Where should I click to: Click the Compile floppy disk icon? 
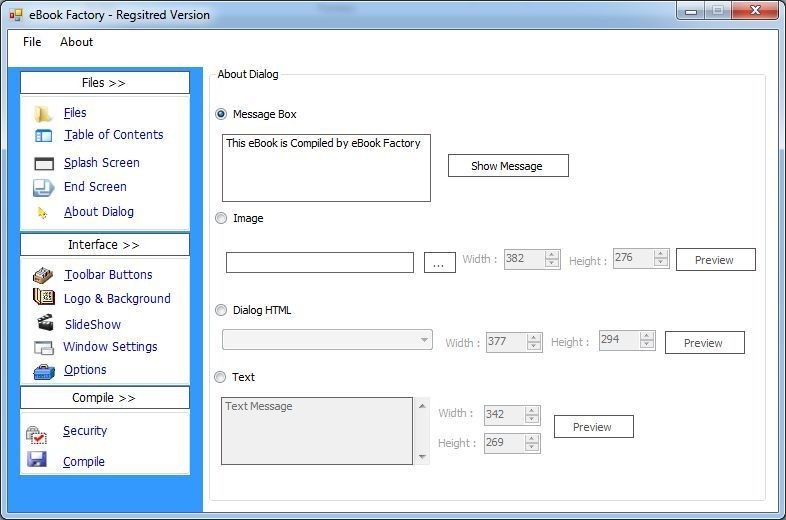pyautogui.click(x=37, y=459)
